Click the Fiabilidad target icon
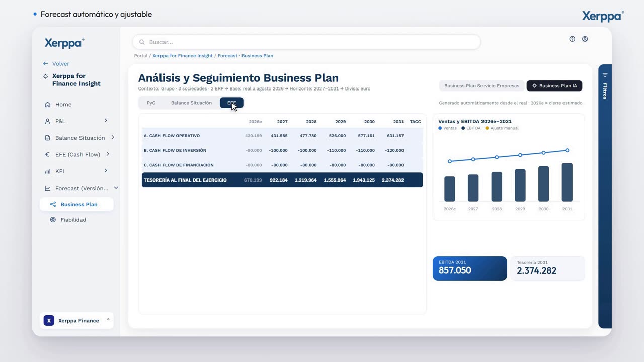The height and width of the screenshot is (362, 644). pyautogui.click(x=53, y=220)
